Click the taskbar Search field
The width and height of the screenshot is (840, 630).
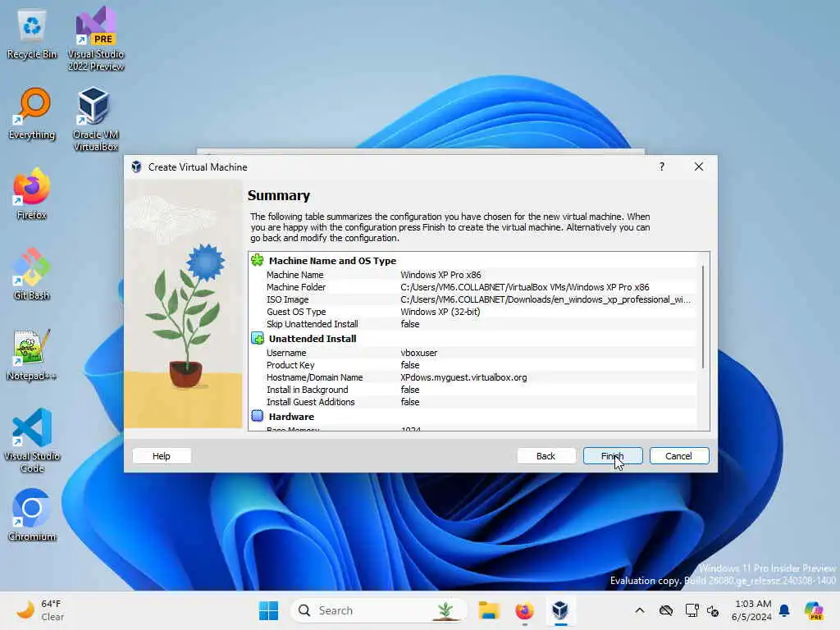377,610
